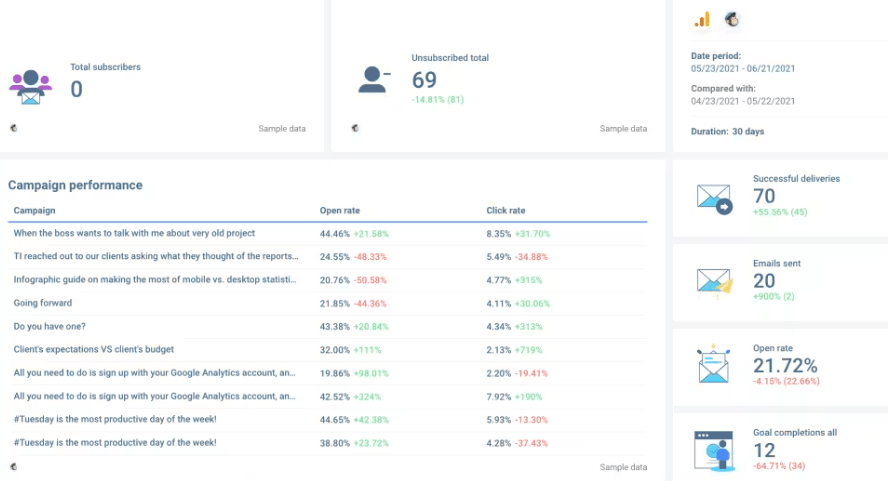Click the +313% click rate change
The width and height of the screenshot is (888, 481).
click(x=528, y=327)
